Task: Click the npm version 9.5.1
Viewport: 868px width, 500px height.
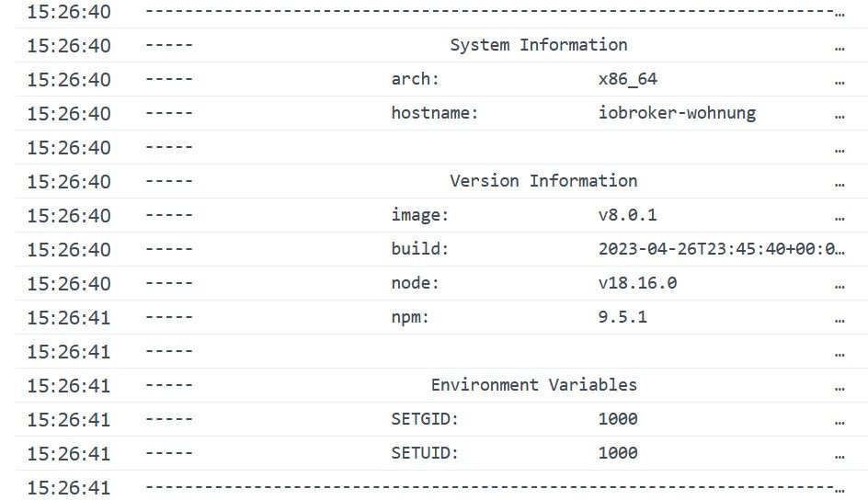Action: [622, 317]
